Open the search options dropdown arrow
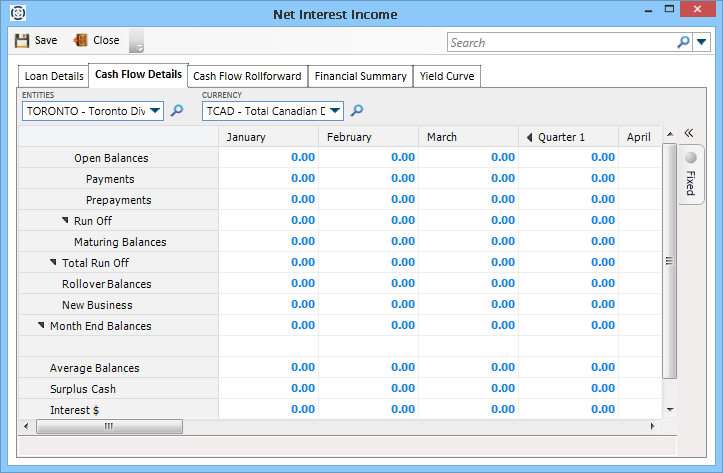 702,42
